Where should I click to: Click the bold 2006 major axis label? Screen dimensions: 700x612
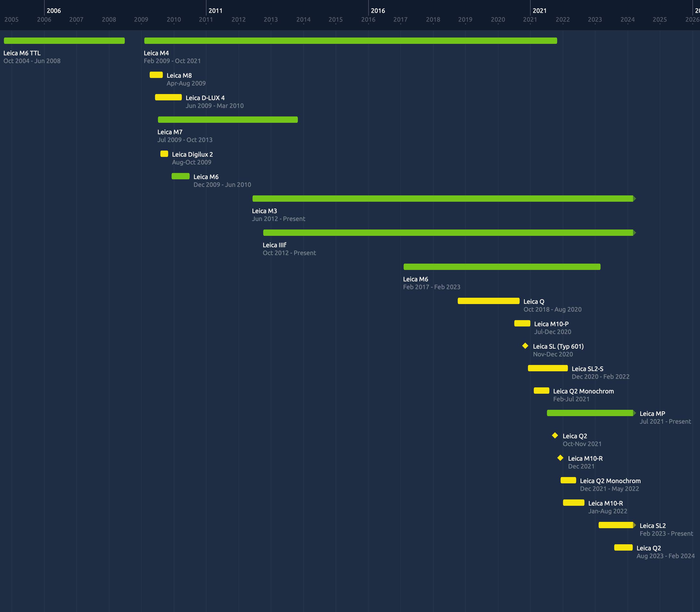[x=54, y=10]
